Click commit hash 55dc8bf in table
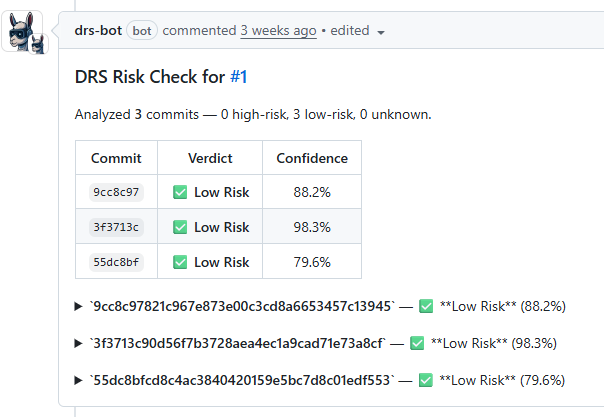604x417 pixels. pos(116,262)
